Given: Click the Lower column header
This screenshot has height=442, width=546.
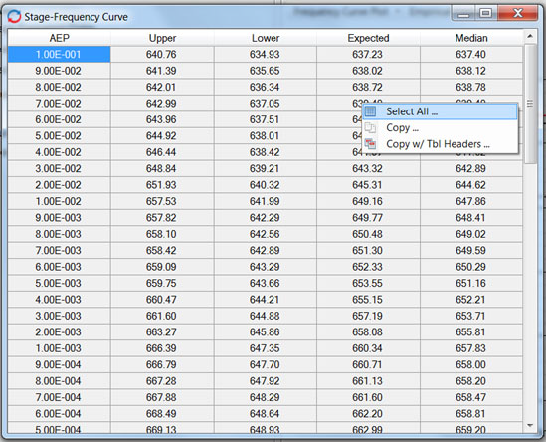Looking at the screenshot, I should pyautogui.click(x=265, y=38).
